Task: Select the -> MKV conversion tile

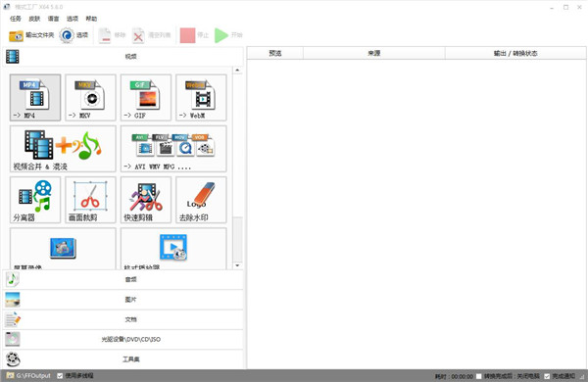Action: (90, 98)
